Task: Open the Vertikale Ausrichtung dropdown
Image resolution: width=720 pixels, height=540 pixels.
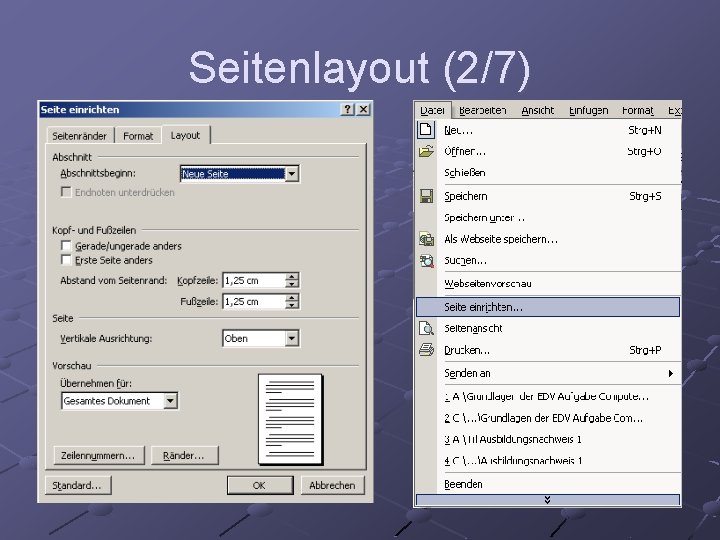Action: tap(292, 338)
